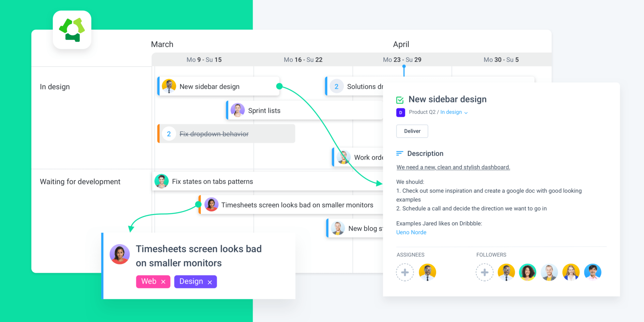Click the comment badge 2 on the Solutions task
Image resolution: width=644 pixels, height=322 pixels.
point(337,86)
